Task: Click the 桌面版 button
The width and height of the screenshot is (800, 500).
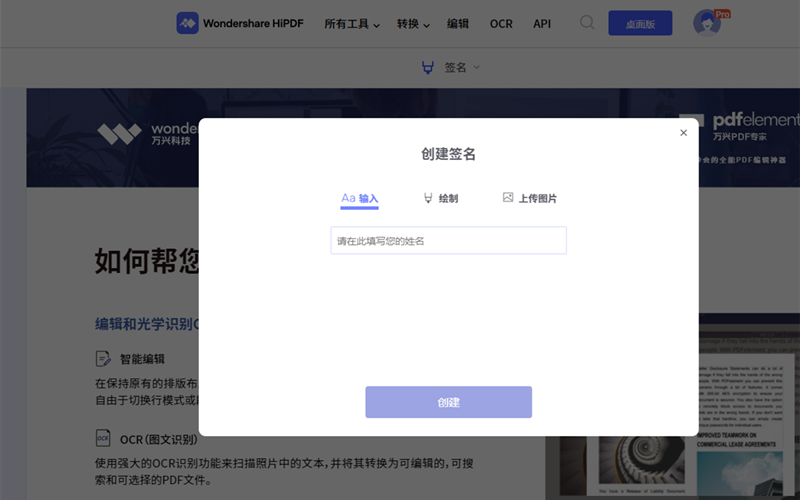Action: 640,24
